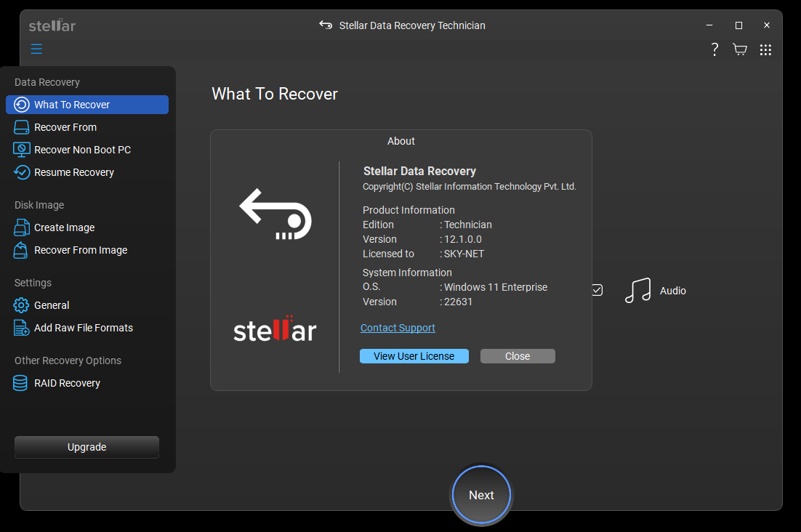Screen dimensions: 801x532
Task: Click the RAID Recovery database icon
Action: 20,383
